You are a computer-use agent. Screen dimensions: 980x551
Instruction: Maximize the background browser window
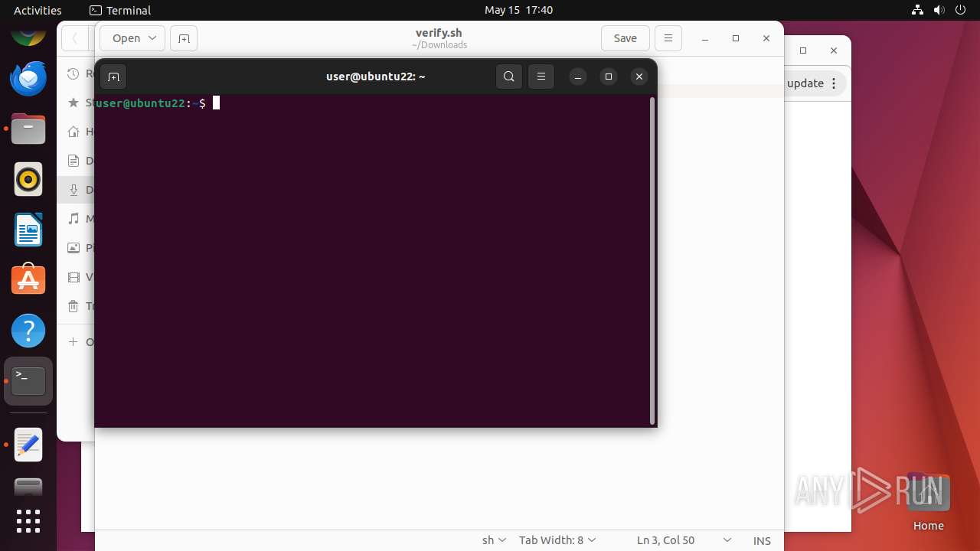tap(803, 51)
